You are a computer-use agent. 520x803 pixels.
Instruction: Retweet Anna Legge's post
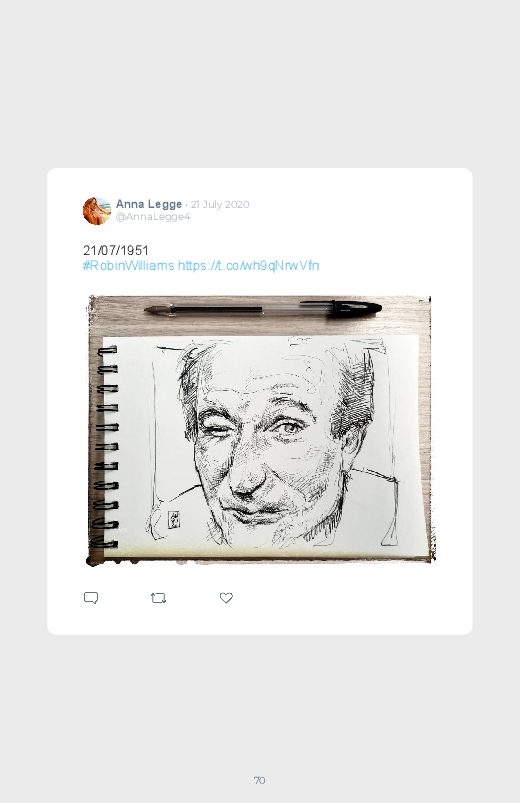(x=158, y=598)
